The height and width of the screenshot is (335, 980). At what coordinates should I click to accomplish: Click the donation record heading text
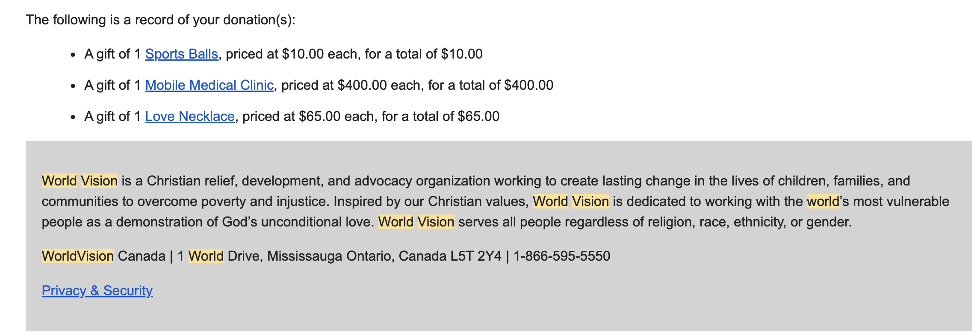click(x=160, y=20)
